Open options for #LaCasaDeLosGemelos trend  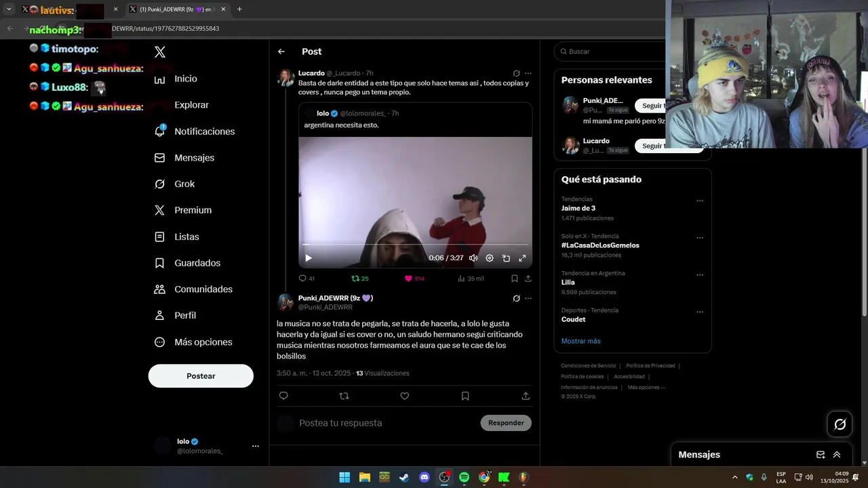click(x=700, y=238)
